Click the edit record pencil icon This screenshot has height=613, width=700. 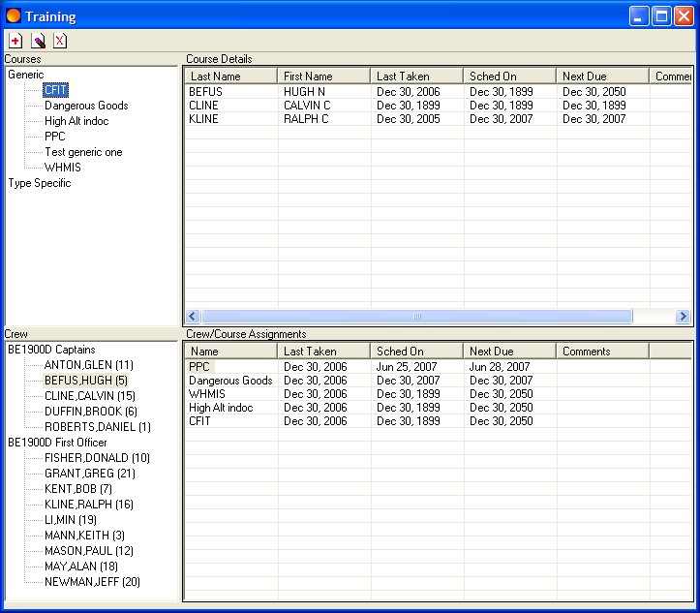(x=38, y=41)
